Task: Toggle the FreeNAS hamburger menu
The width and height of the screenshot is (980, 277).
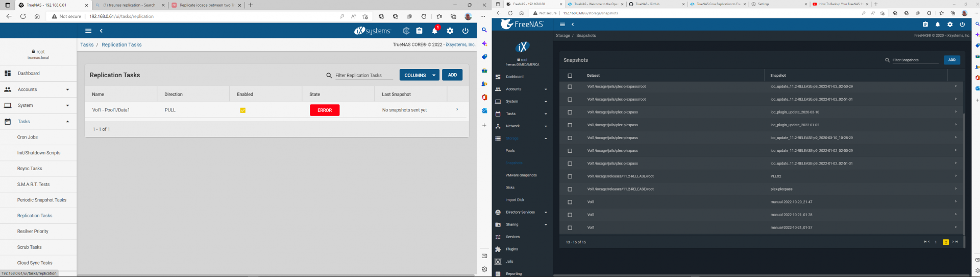Action: point(562,25)
